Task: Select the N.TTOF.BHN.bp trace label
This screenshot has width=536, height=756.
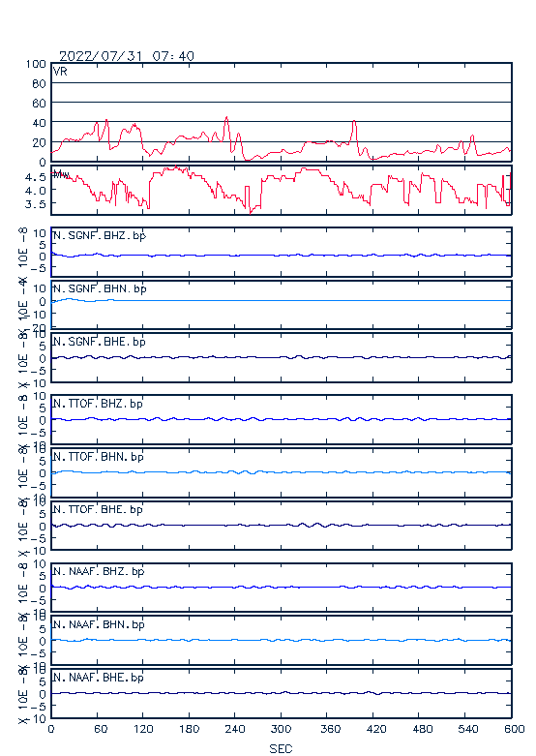Action: 99,456
